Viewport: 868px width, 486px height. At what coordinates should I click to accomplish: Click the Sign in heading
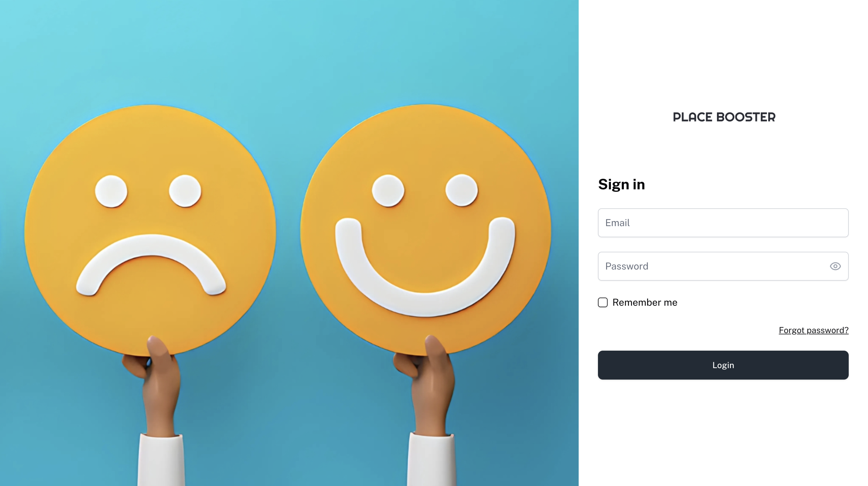621,184
